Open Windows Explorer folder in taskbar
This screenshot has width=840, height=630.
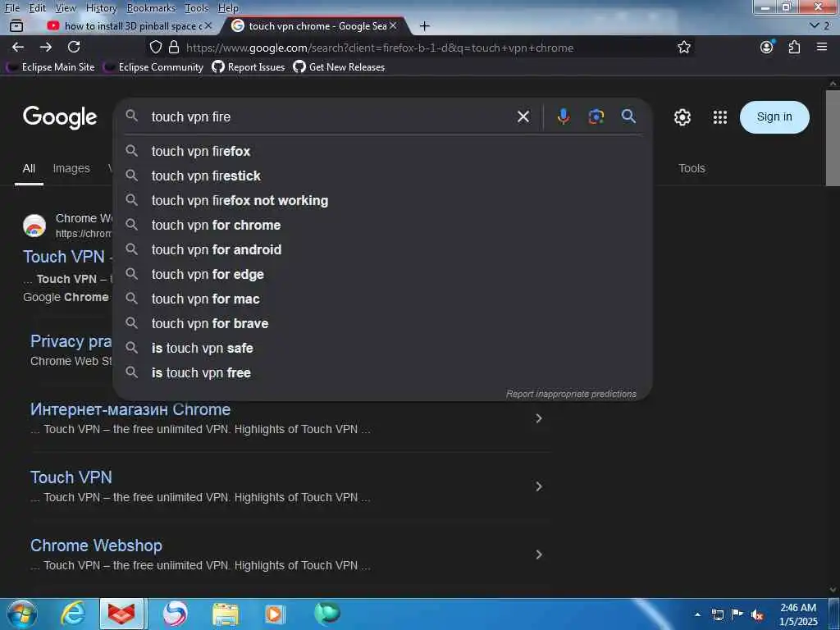point(226,614)
